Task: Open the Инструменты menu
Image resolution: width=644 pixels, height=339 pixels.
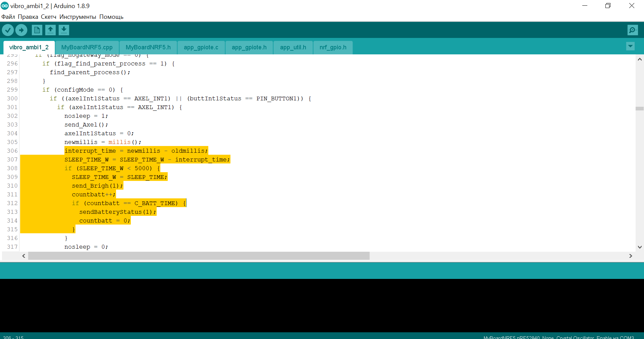Action: pos(78,17)
